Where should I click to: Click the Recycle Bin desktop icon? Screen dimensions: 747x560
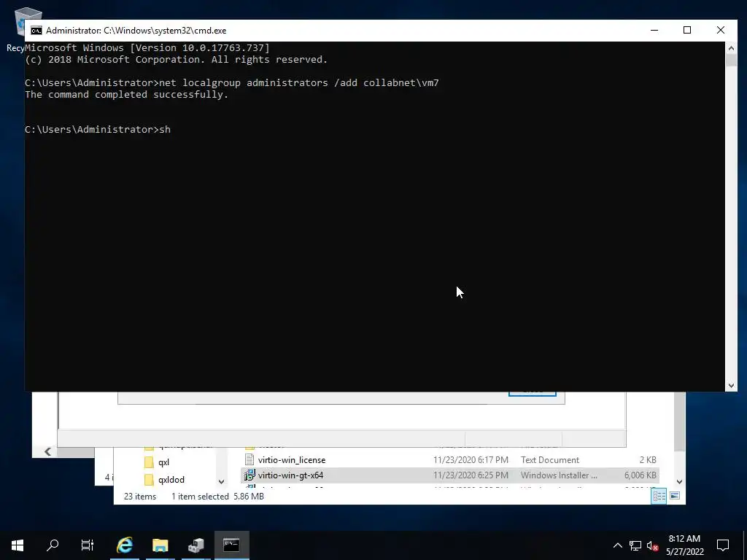coord(19,28)
